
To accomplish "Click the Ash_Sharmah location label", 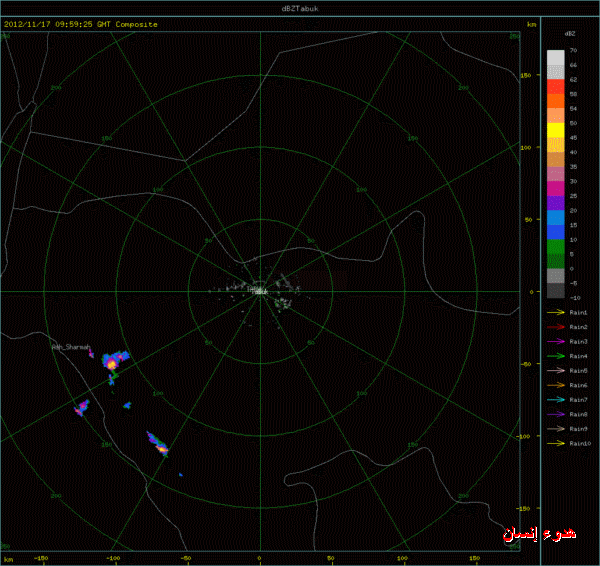I will click(x=71, y=347).
